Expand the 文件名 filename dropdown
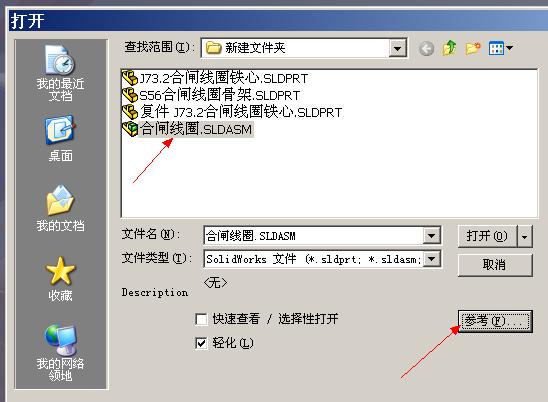The height and width of the screenshot is (402, 548). pos(431,236)
